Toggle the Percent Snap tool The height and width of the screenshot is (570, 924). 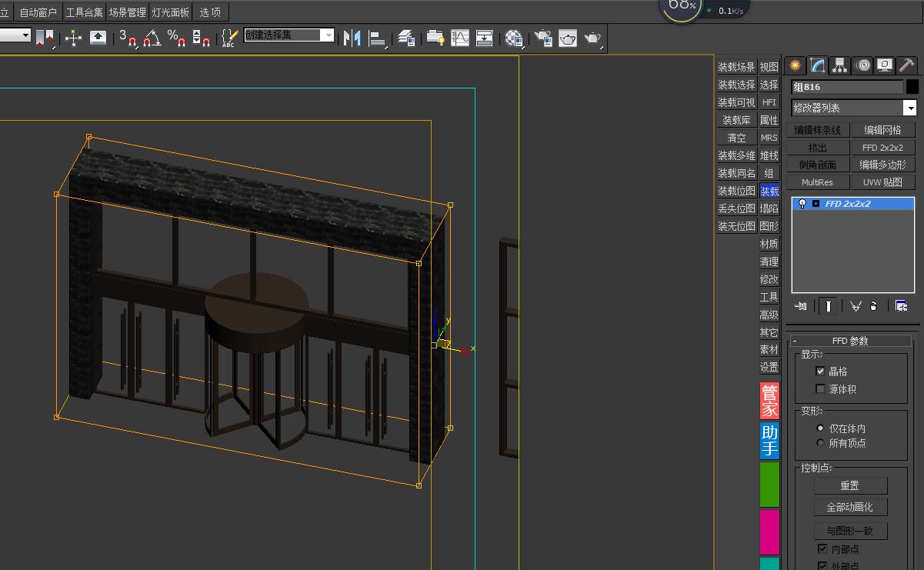click(x=177, y=38)
